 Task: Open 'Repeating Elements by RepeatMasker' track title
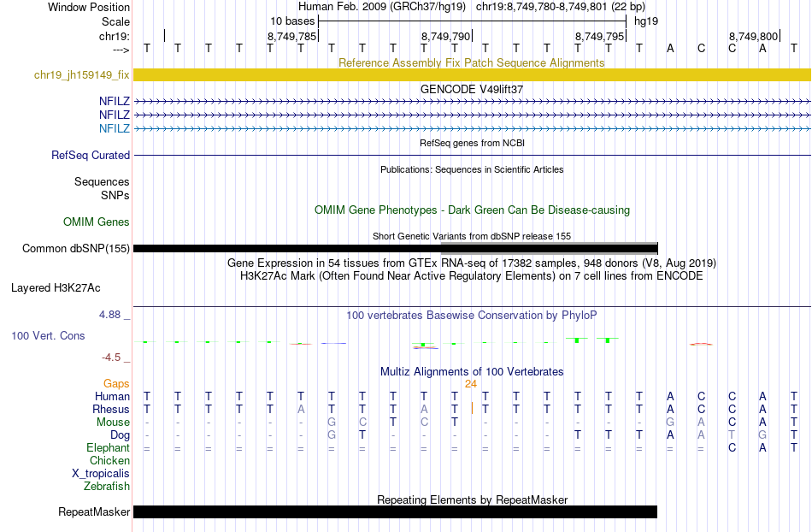coord(472,499)
